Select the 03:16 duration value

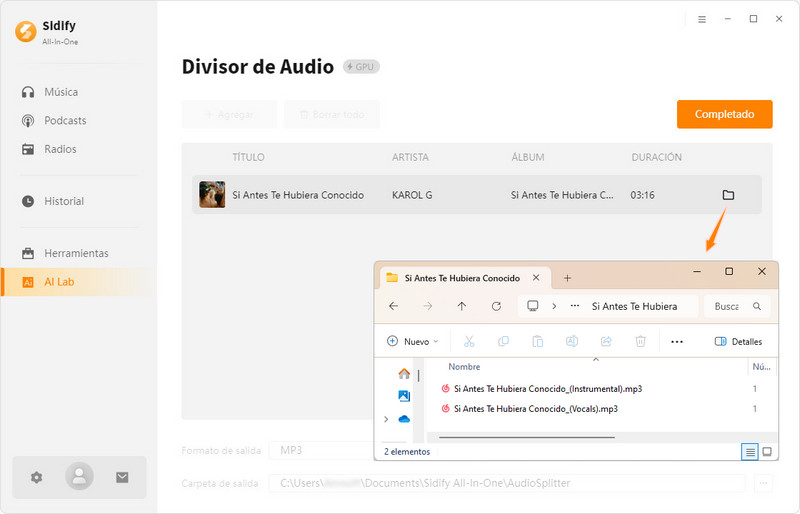[x=642, y=195]
